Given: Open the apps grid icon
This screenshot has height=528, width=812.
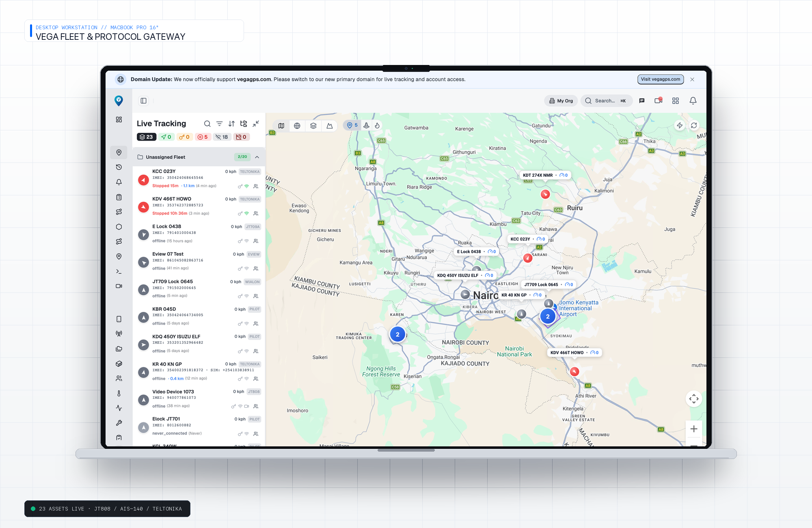Looking at the screenshot, I should coord(676,101).
